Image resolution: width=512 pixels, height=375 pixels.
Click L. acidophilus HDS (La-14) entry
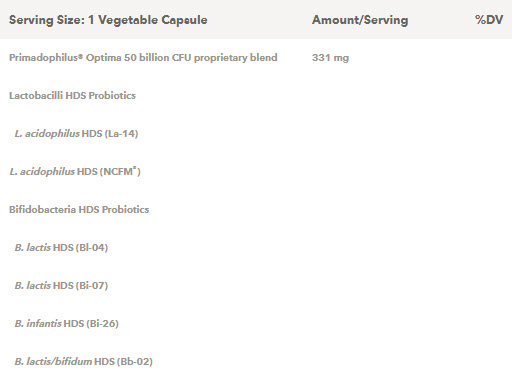pos(76,134)
